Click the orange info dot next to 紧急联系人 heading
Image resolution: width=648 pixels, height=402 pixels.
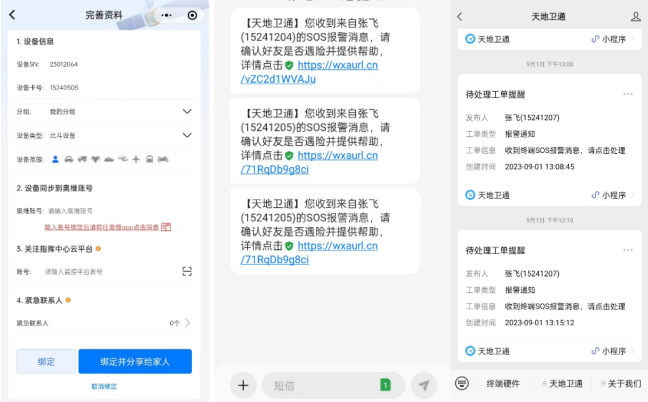click(x=68, y=300)
